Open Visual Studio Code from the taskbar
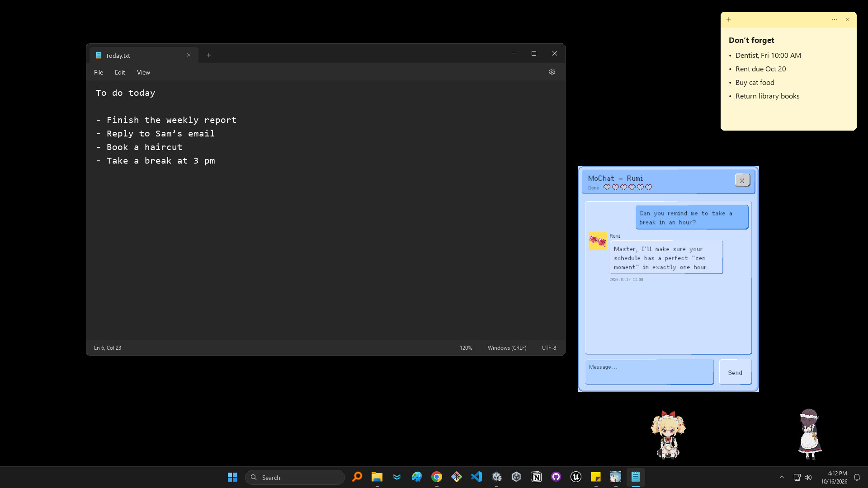 pyautogui.click(x=476, y=477)
